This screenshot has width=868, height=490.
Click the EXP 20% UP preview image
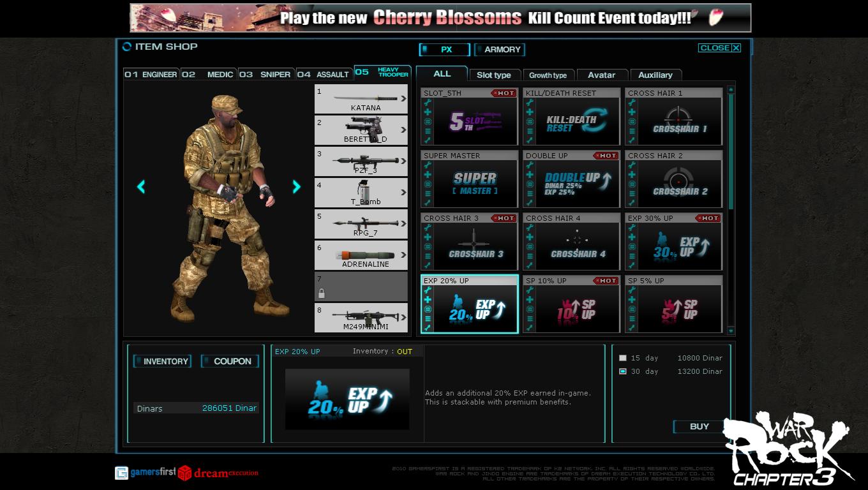pos(347,399)
